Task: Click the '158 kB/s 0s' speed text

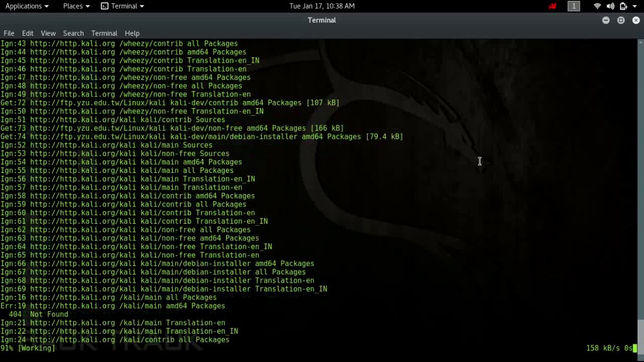Action: (x=609, y=348)
